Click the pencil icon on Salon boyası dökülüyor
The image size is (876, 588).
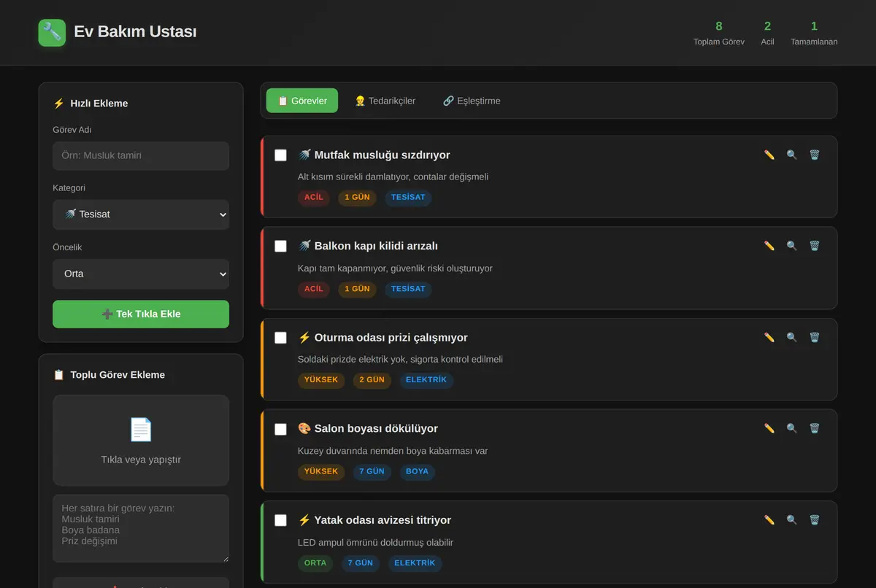[x=769, y=428]
